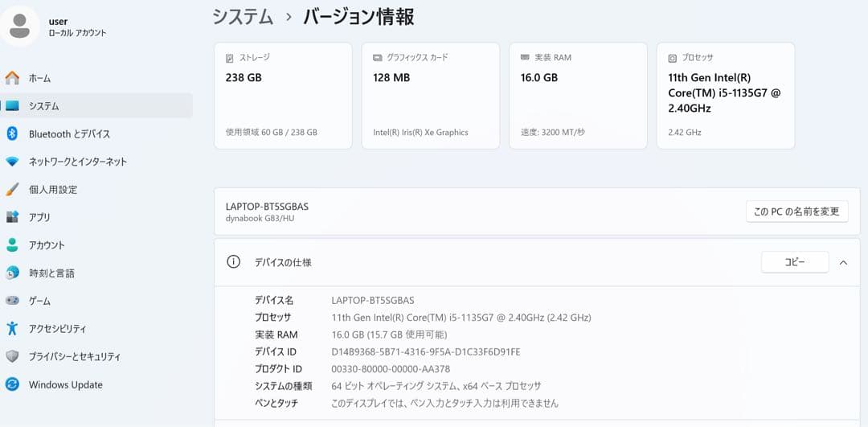868x427 pixels.
Task: Click the ネットワークとインターネット Wi-Fi icon
Action: click(x=12, y=162)
